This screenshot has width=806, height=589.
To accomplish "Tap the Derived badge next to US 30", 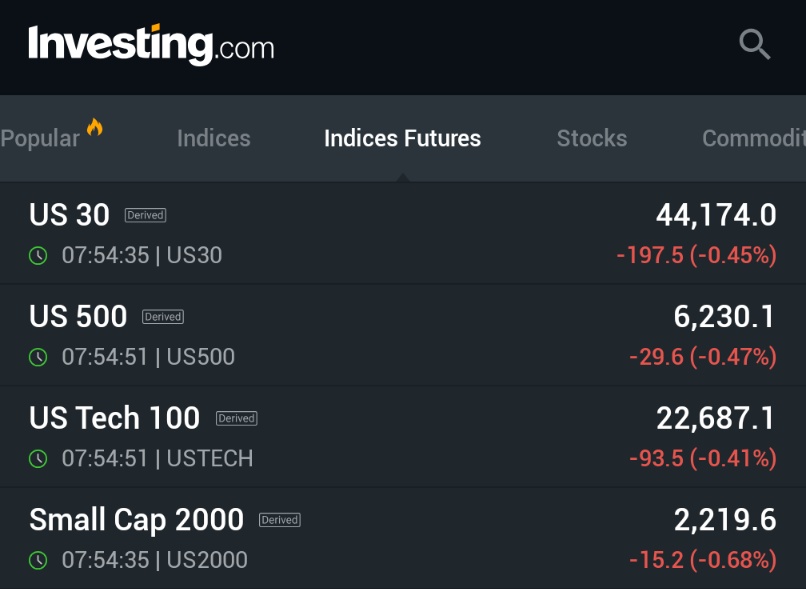I will pos(145,215).
